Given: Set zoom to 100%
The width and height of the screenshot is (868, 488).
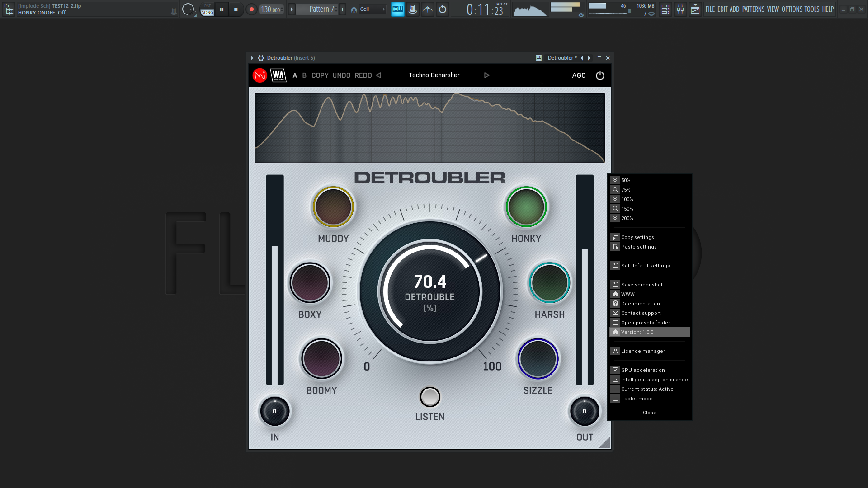Looking at the screenshot, I should [649, 199].
